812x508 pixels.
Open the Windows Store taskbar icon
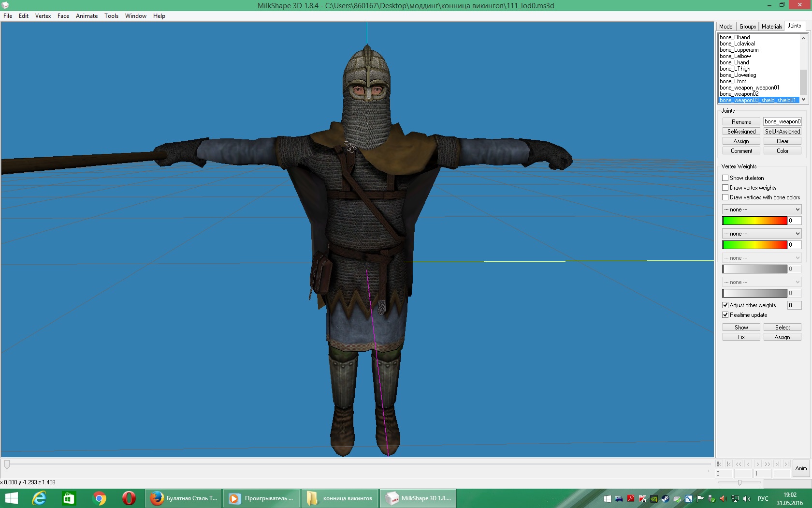pos(69,498)
